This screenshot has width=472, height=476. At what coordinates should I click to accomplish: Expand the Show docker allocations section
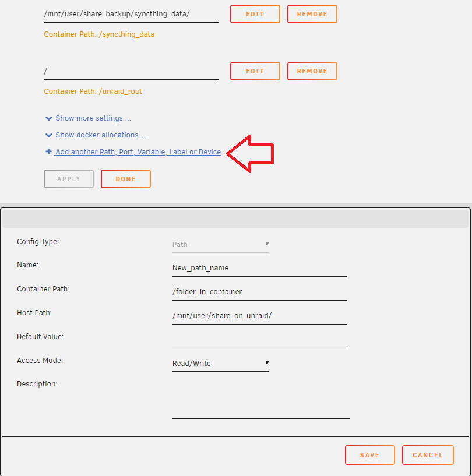click(100, 135)
